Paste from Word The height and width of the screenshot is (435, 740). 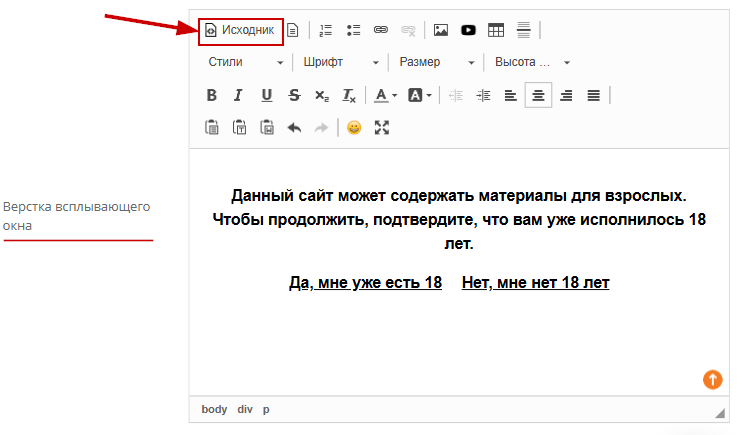[267, 127]
